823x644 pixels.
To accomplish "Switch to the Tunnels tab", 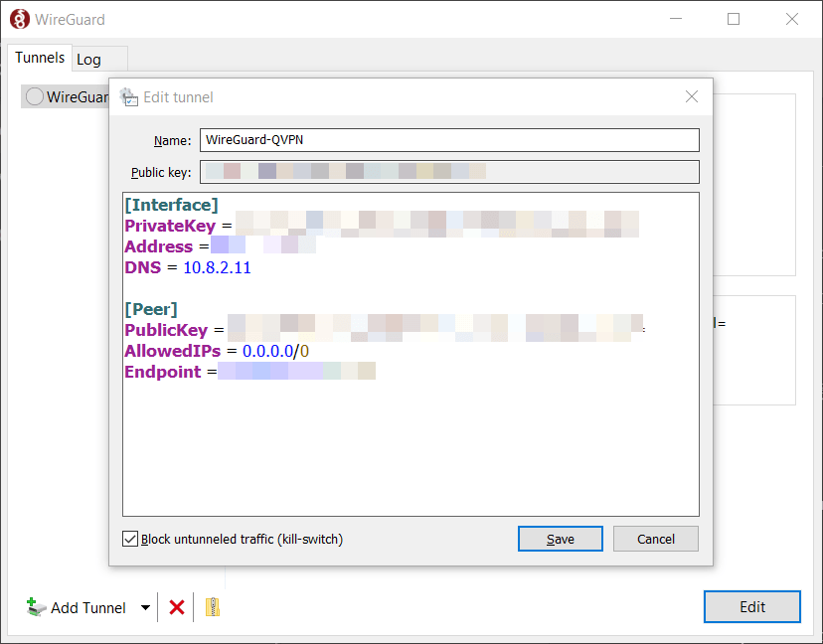I will [39, 58].
